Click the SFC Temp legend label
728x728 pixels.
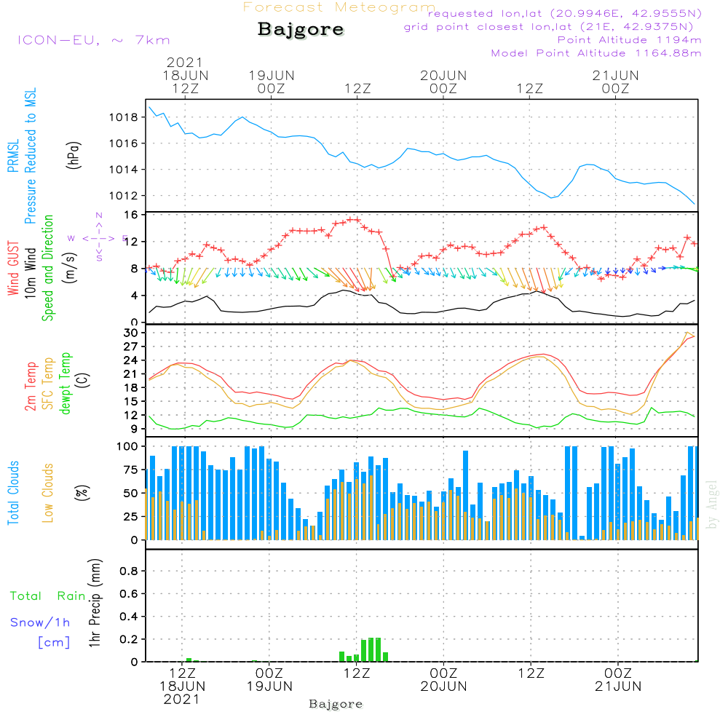[48, 384]
